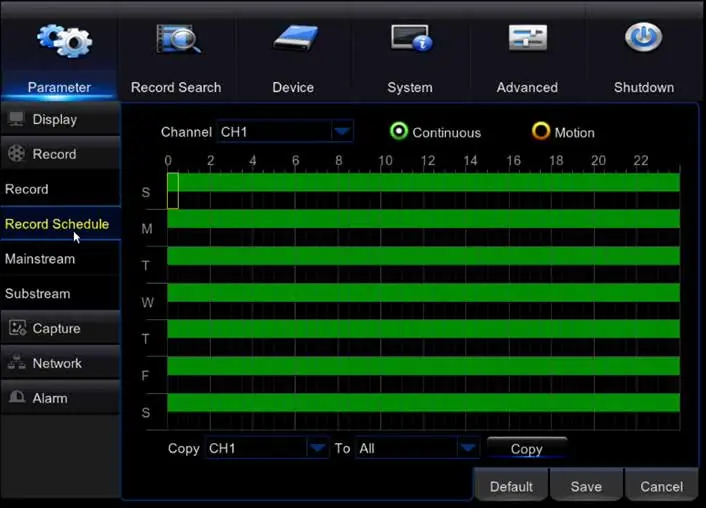Click Sunday's highlighted hour 0 schedule cell
Screen dimensions: 706x508
point(173,190)
